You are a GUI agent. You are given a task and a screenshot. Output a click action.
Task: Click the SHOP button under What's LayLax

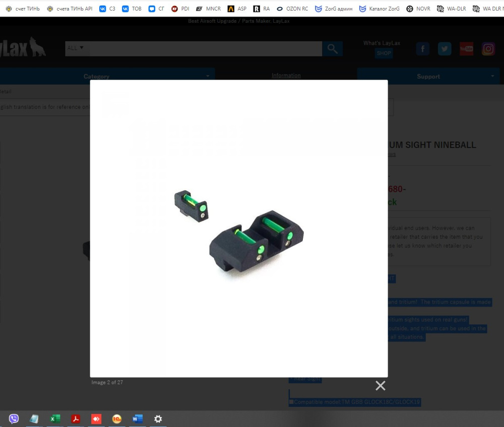(384, 53)
